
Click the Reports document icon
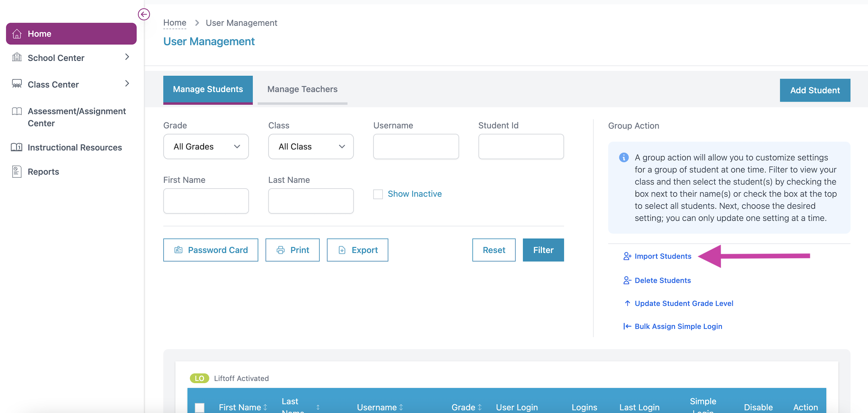click(17, 171)
